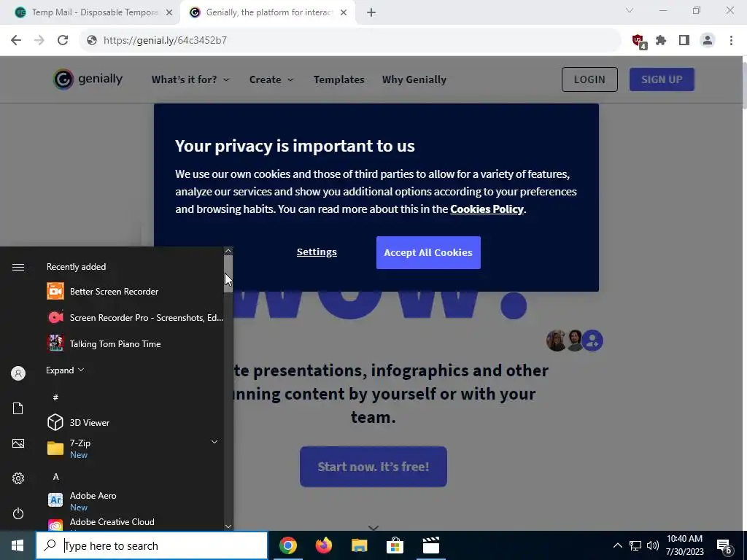The height and width of the screenshot is (560, 747).
Task: Click the '#' section header
Action: (x=55, y=397)
